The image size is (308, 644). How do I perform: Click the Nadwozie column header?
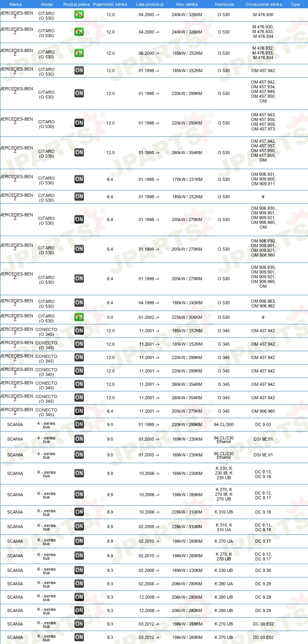(x=225, y=4)
